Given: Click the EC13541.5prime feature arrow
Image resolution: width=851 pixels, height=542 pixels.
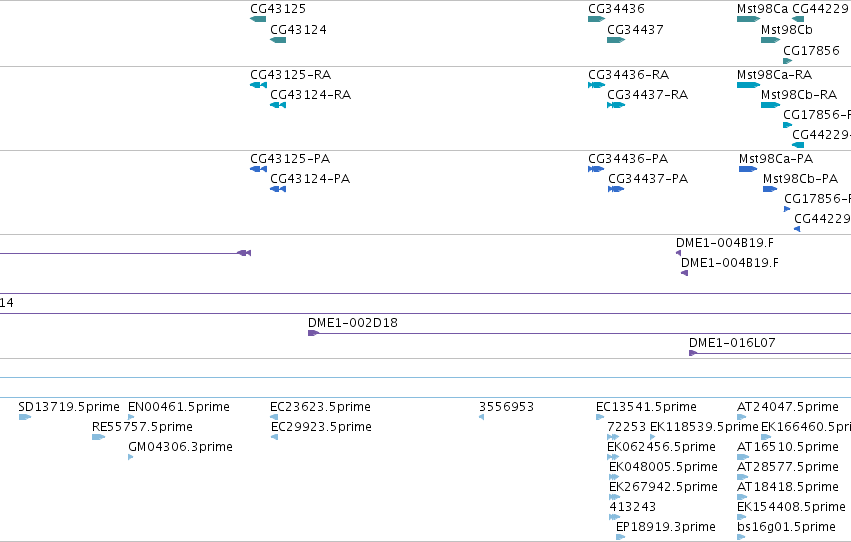Looking at the screenshot, I should pyautogui.click(x=600, y=417).
